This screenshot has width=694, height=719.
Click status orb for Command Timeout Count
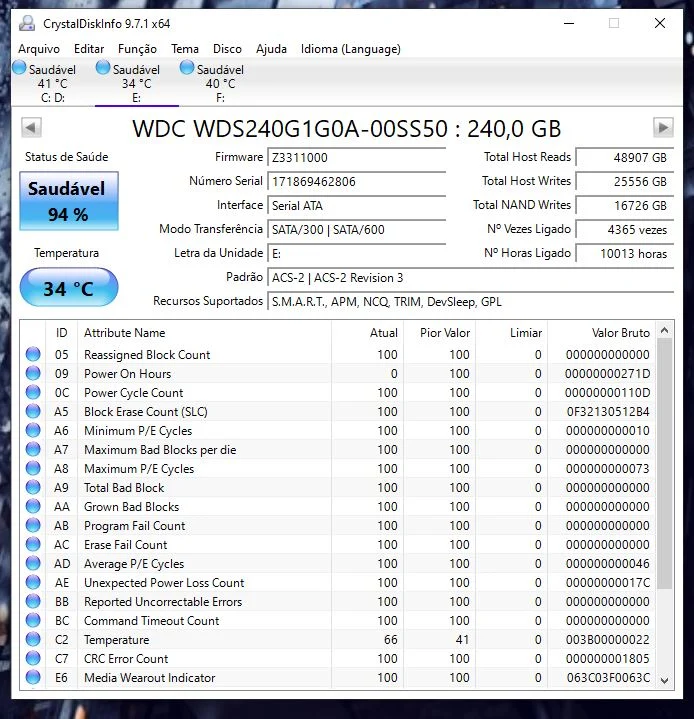click(33, 620)
